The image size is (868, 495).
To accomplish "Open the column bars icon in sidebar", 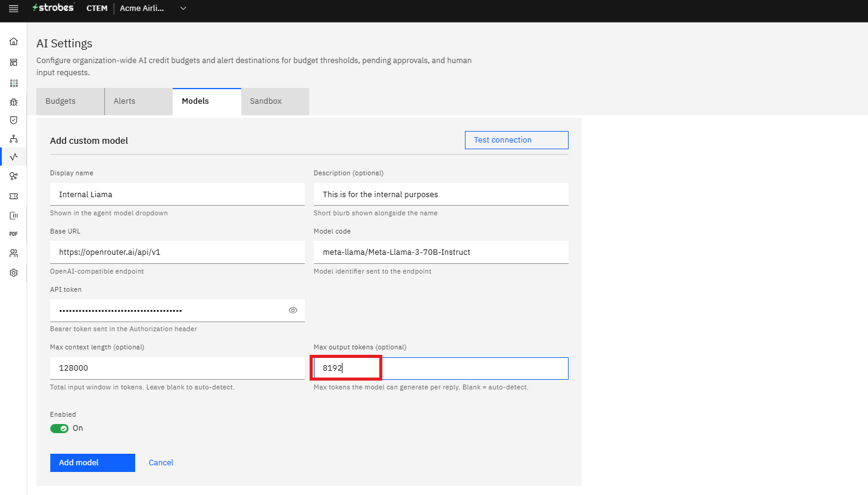I will [13, 215].
